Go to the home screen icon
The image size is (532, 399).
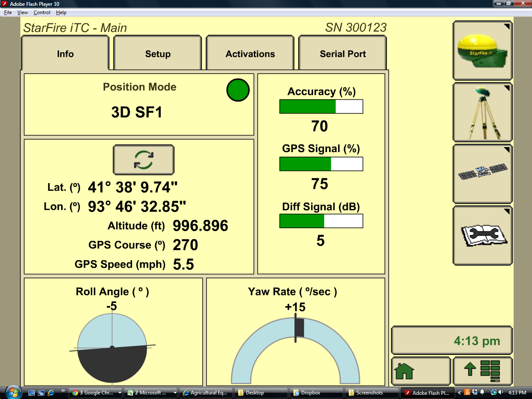tap(421, 371)
